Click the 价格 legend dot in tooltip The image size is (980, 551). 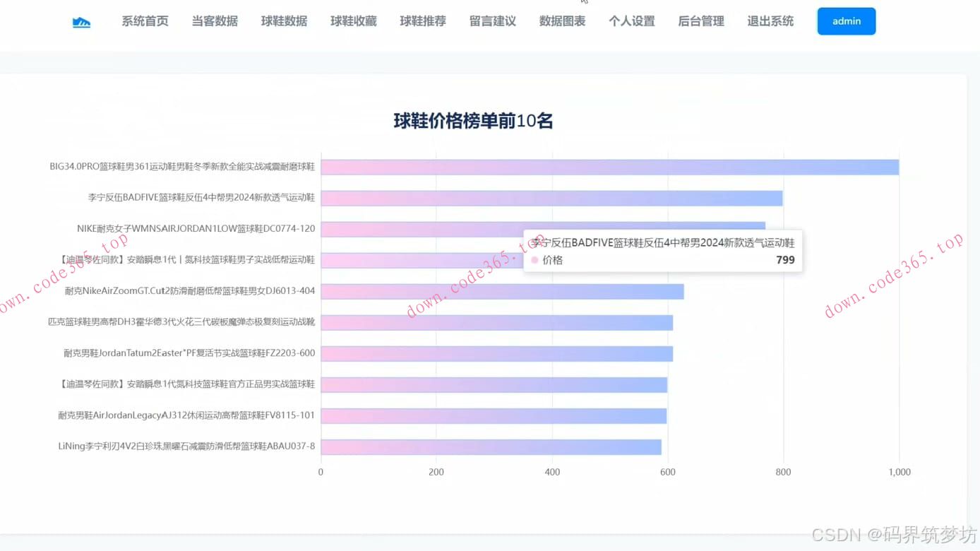[534, 260]
